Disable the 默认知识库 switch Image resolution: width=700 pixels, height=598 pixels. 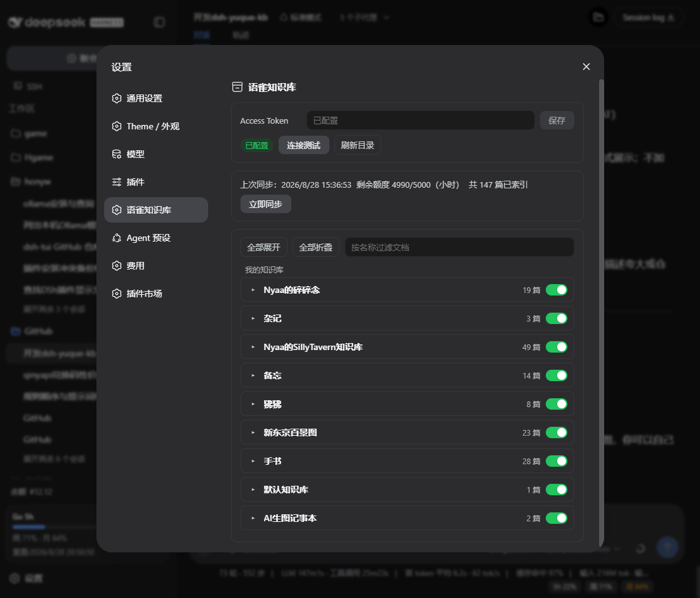click(x=556, y=490)
